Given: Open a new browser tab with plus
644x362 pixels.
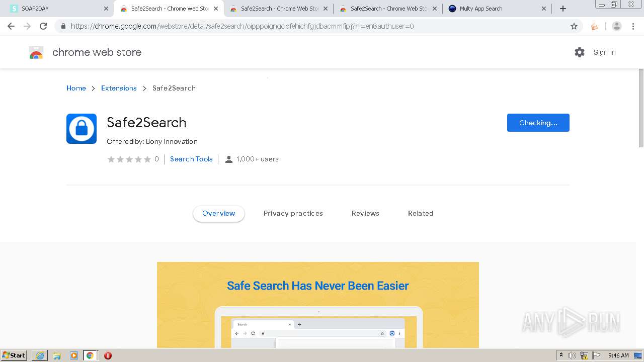Looking at the screenshot, I should pyautogui.click(x=563, y=9).
